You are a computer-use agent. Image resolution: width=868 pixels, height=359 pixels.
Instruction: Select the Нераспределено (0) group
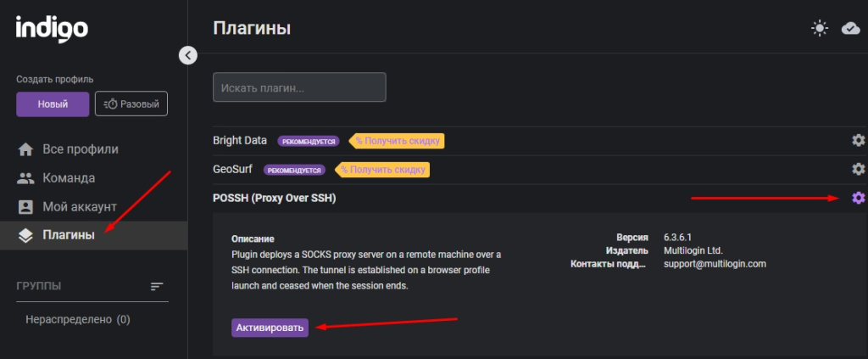click(x=78, y=320)
